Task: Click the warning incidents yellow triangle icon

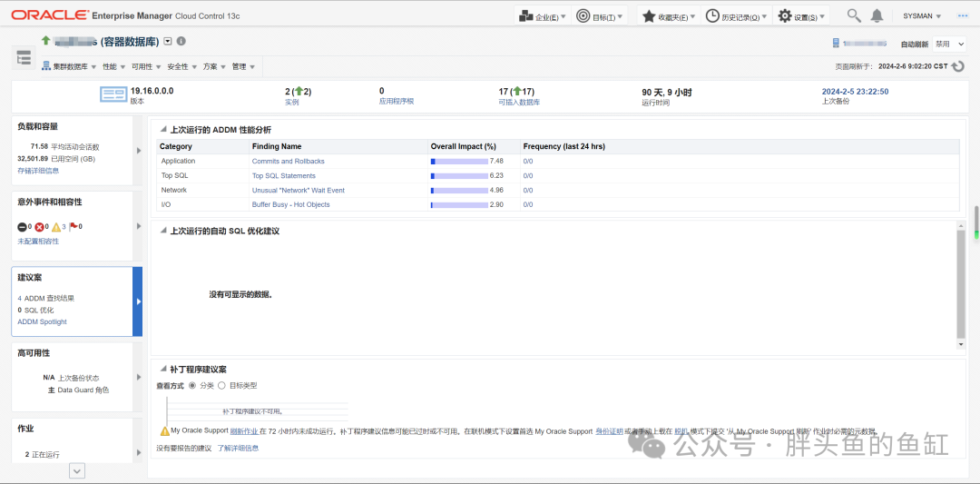Action: tap(56, 227)
